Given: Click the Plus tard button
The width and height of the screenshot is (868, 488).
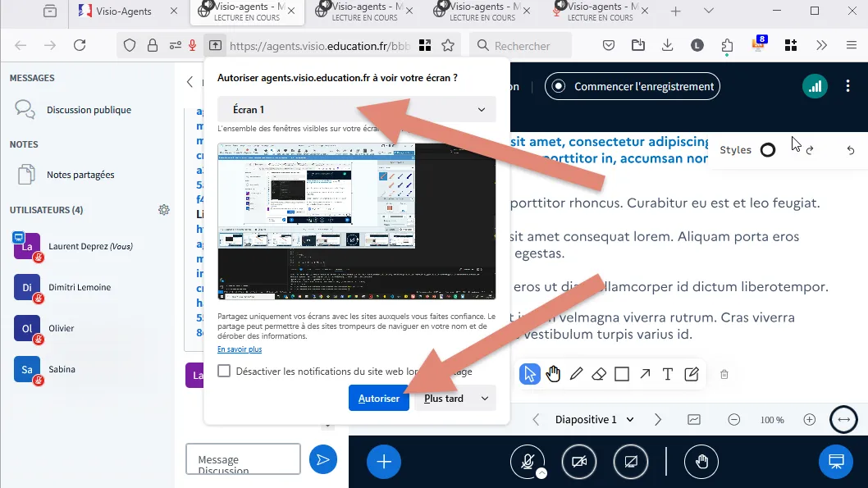Looking at the screenshot, I should [x=443, y=398].
